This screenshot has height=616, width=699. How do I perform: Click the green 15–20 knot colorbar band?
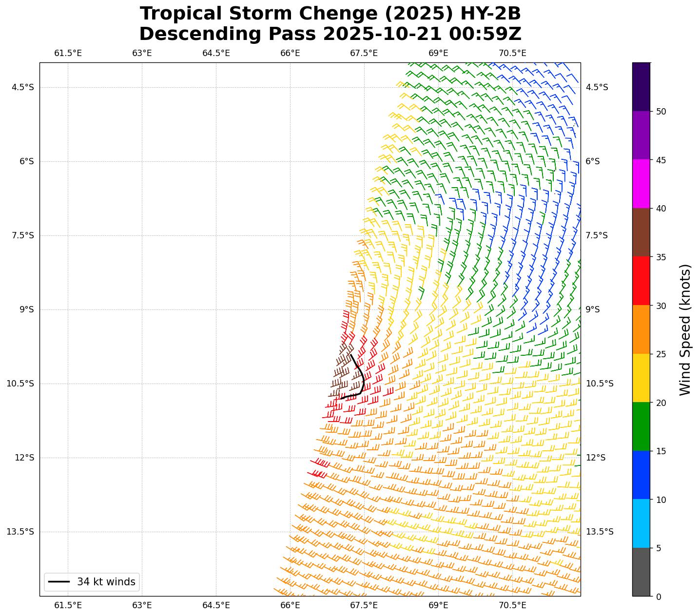click(641, 426)
